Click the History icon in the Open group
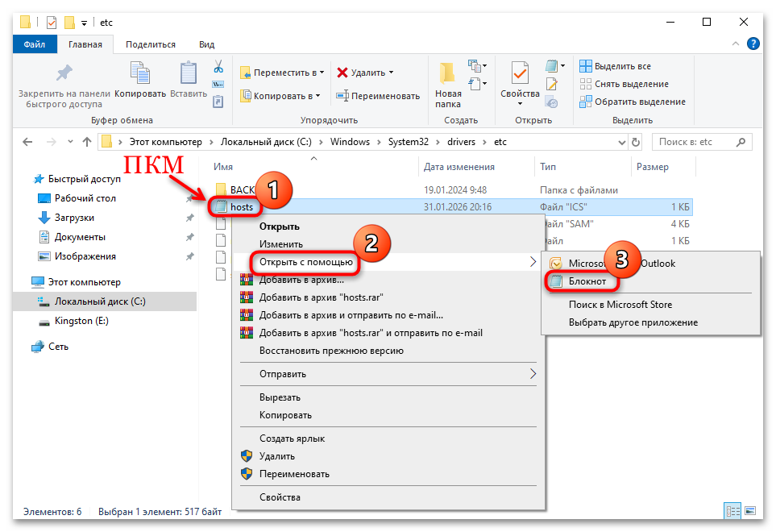 [x=551, y=102]
